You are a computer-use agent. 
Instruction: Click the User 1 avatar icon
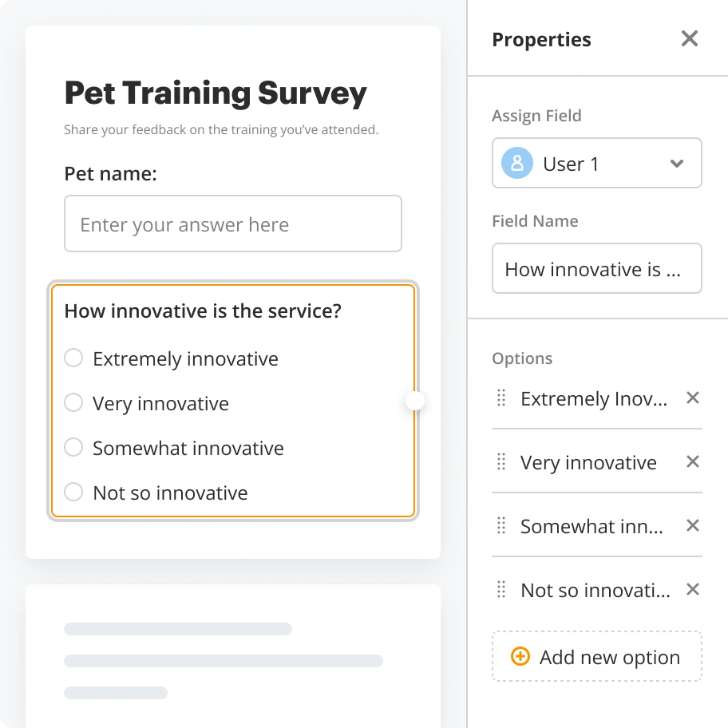point(516,163)
